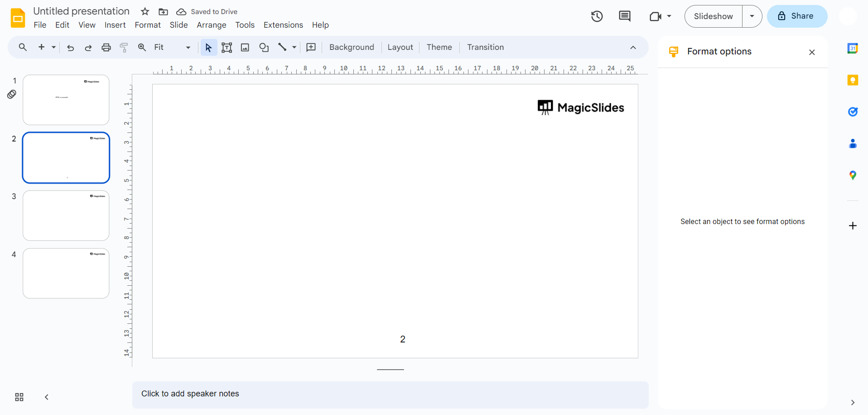Select the Zoom tool
868x415 pixels.
[142, 47]
